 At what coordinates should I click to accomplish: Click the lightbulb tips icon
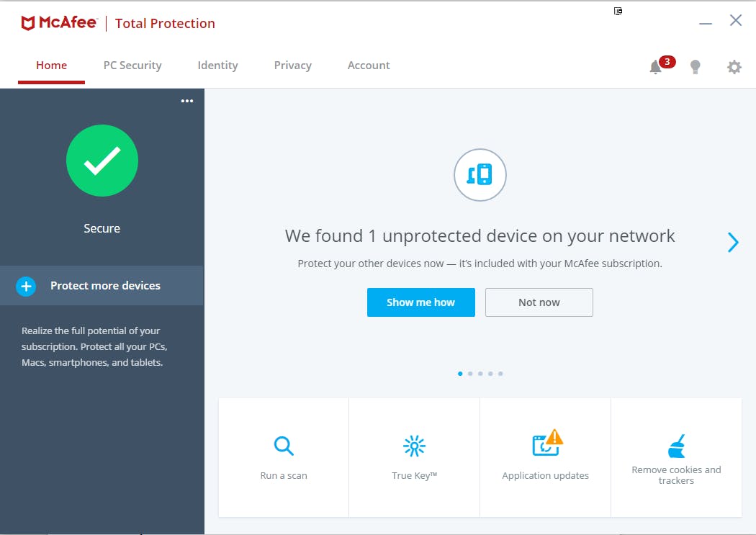695,67
